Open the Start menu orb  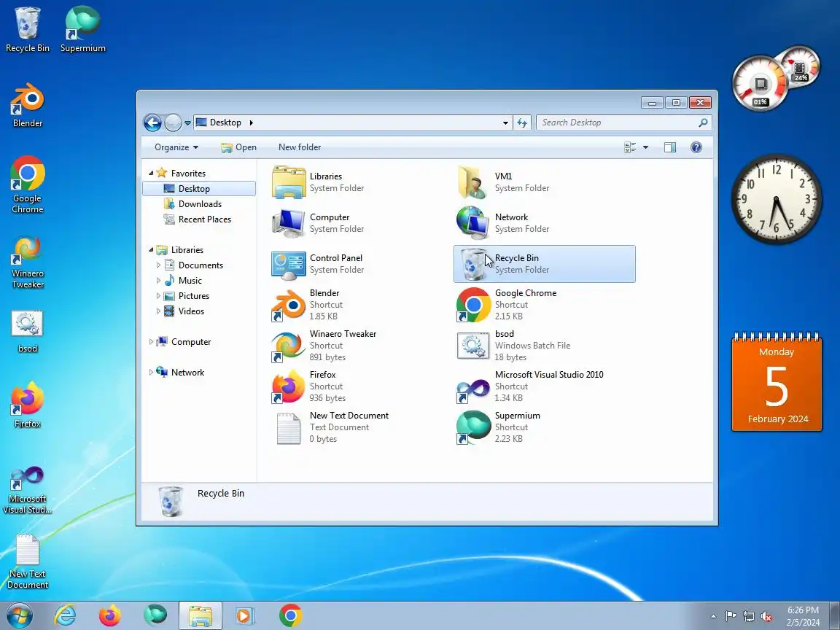coord(20,616)
